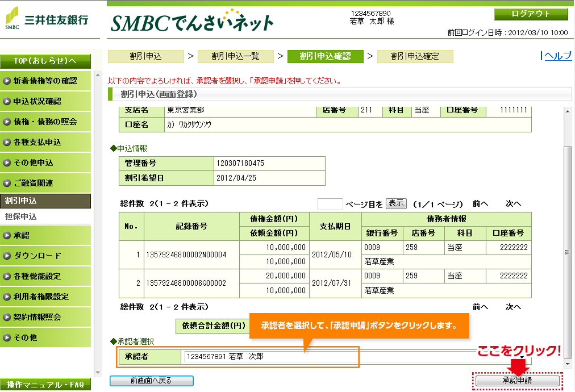Click sidebar scrollbar down arrow

coord(98,373)
